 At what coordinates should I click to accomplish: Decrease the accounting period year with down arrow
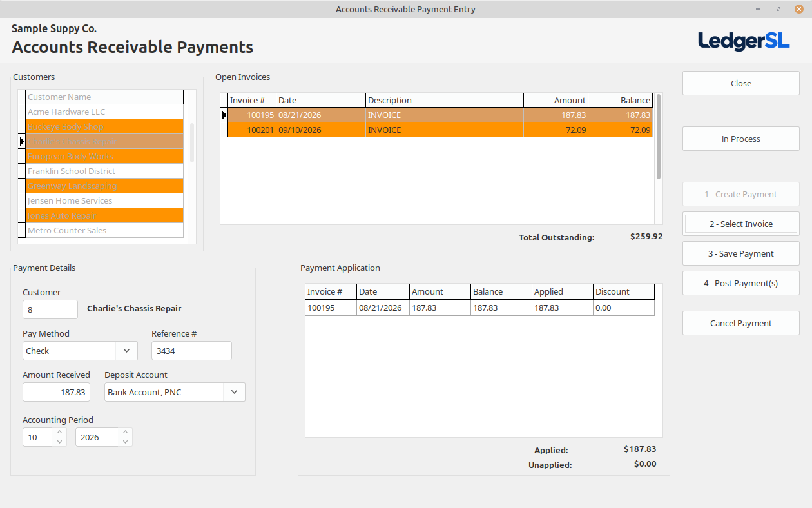[126, 442]
